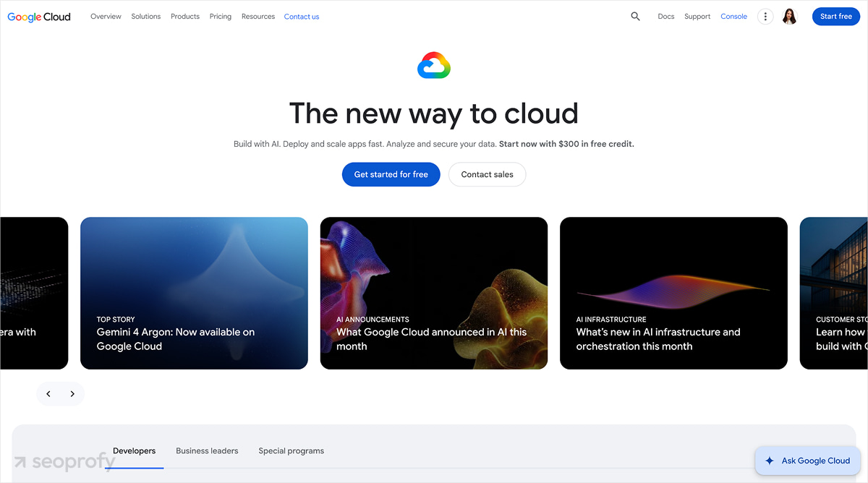
Task: Open the Support link
Action: pyautogui.click(x=697, y=17)
